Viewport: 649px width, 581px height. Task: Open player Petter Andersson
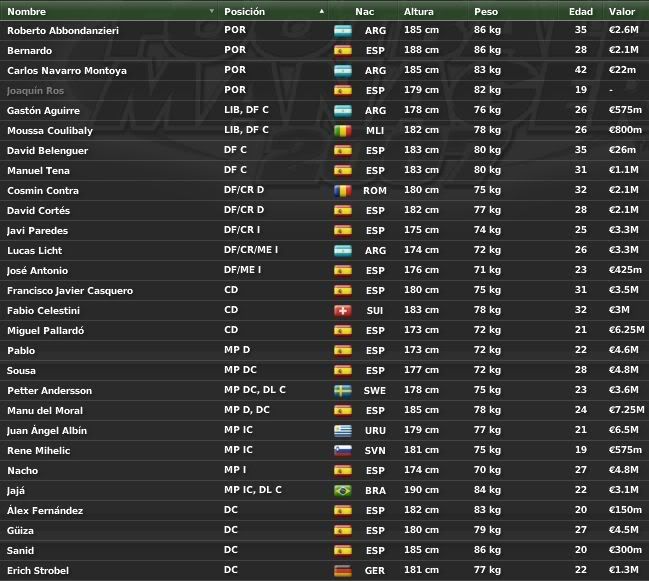49,391
